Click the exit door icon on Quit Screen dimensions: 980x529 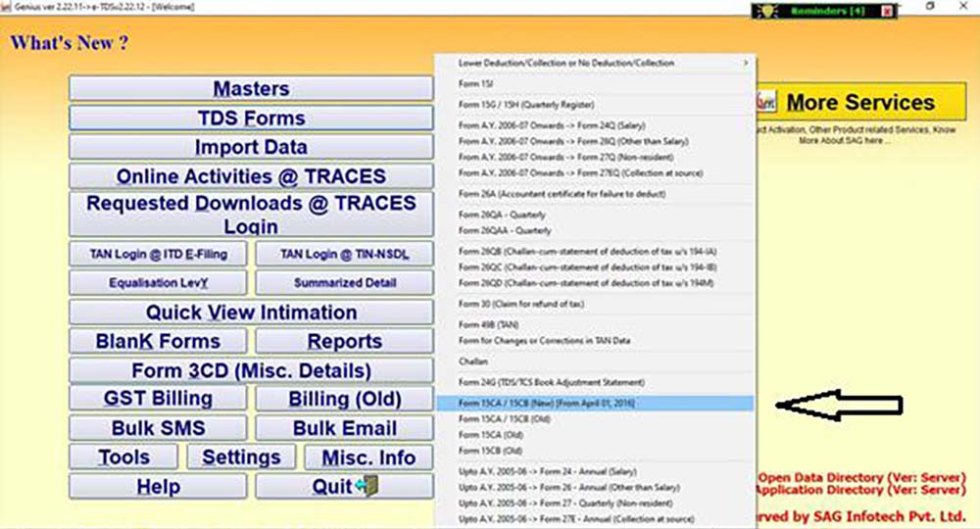tap(367, 487)
